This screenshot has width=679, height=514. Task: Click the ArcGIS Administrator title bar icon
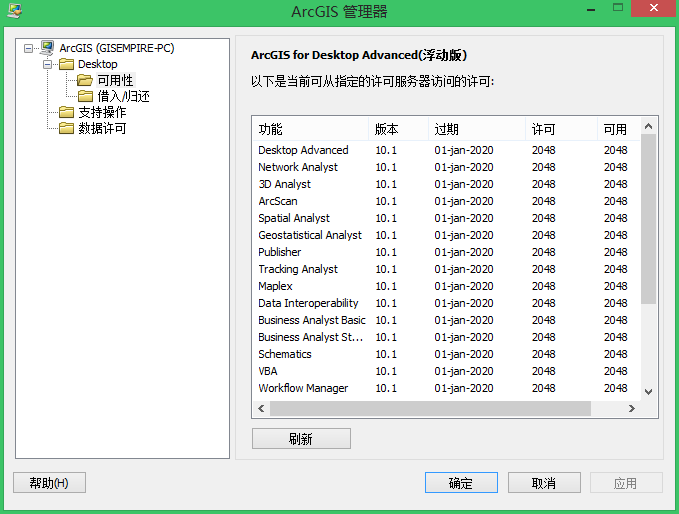click(14, 10)
